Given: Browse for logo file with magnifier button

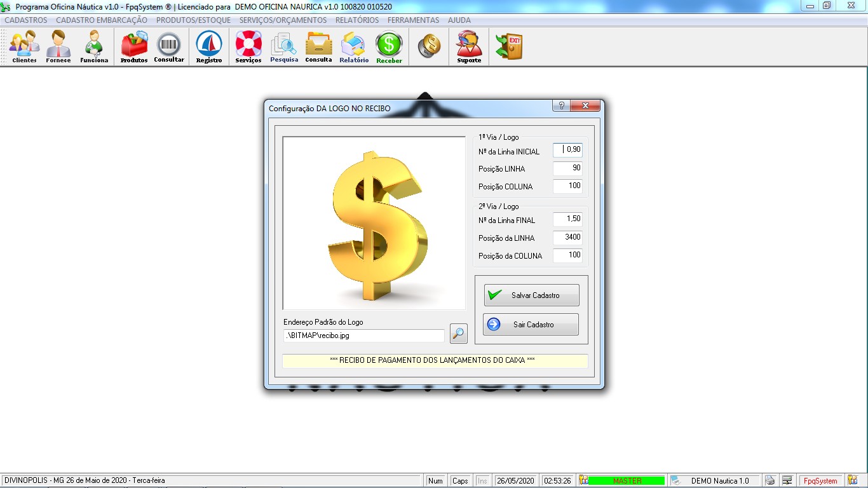Looking at the screenshot, I should pos(459,333).
